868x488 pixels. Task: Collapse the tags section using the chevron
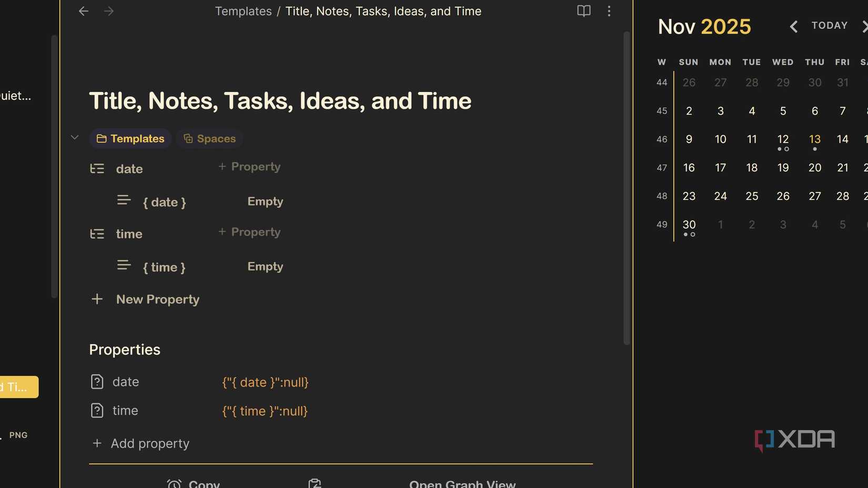click(74, 137)
